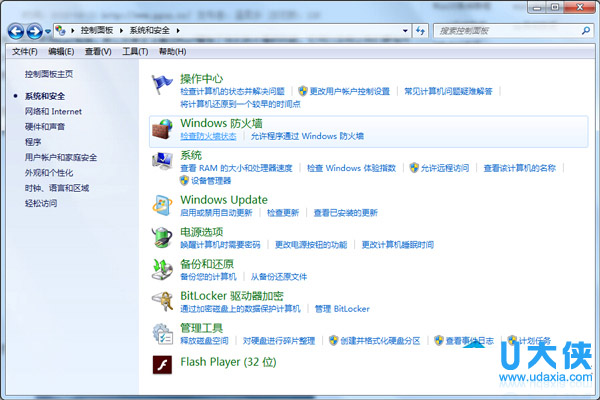Select 时钟、语言和区域 in the sidebar
The image size is (600, 400).
click(x=57, y=188)
